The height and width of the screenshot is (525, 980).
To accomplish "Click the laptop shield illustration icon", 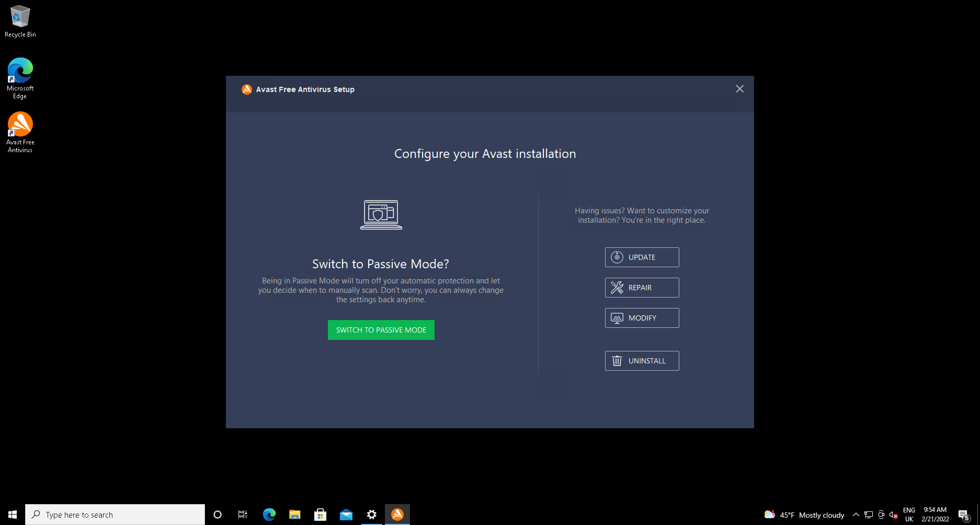I will pyautogui.click(x=381, y=215).
